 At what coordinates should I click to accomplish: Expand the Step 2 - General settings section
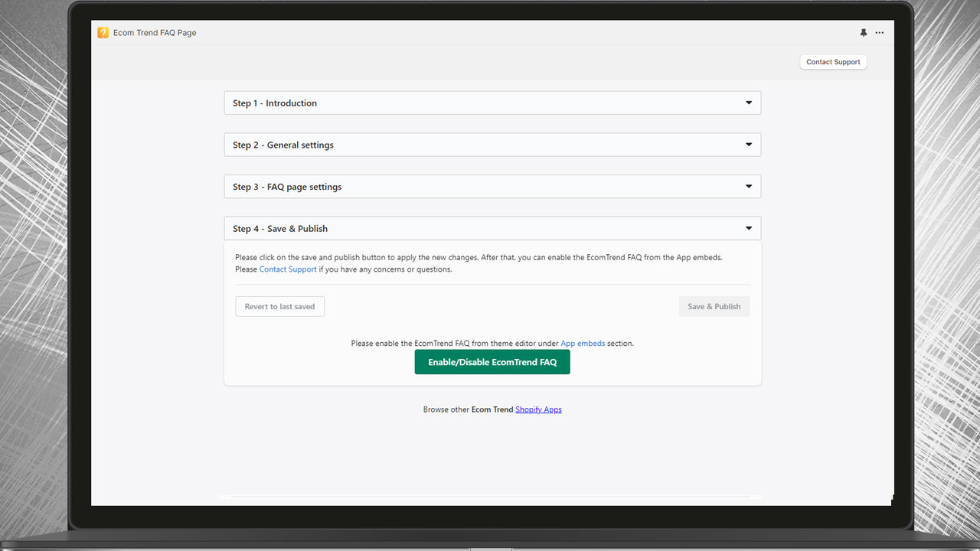pos(492,144)
